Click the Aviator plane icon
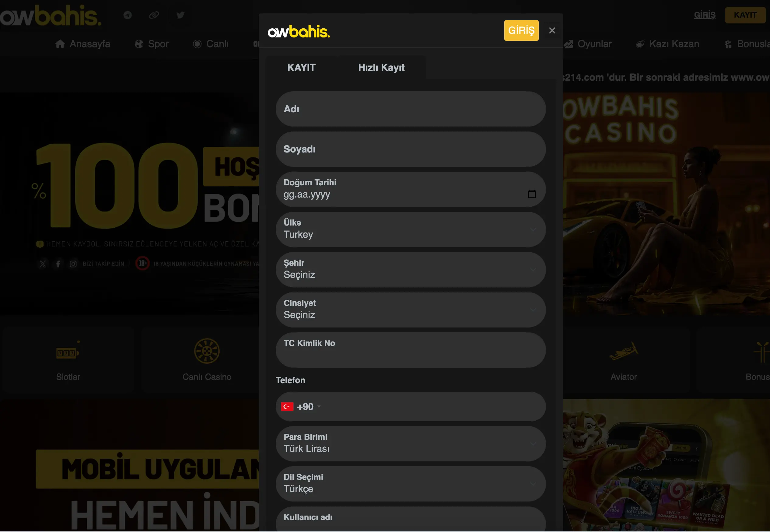 [x=623, y=351]
